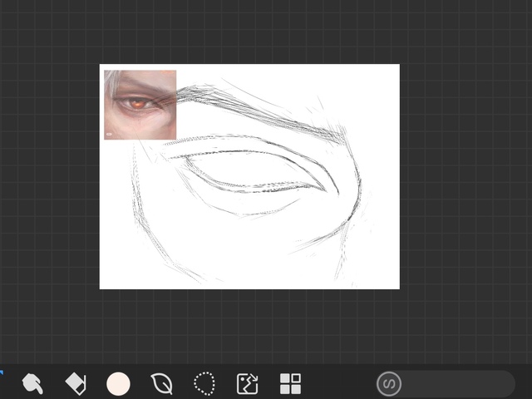Activate the dotted lasso selection tool

(204, 383)
